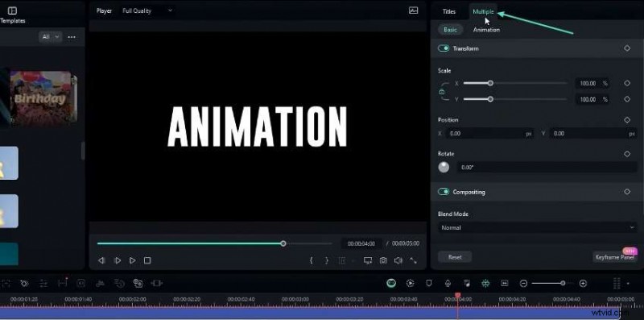The width and height of the screenshot is (644, 320).
Task: Add keyframe for Scale Y
Action: click(627, 99)
